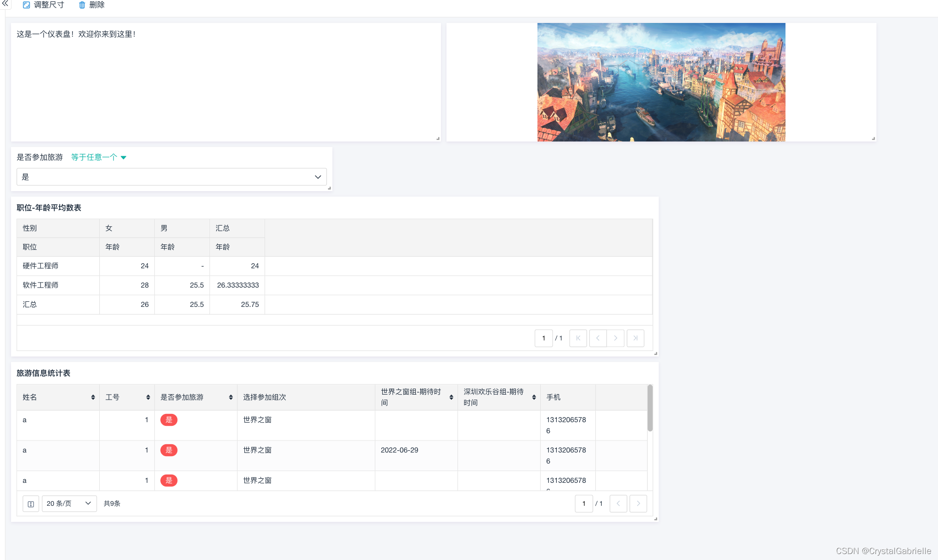
Task: Click previous page arrow in pivot table
Action: (598, 338)
